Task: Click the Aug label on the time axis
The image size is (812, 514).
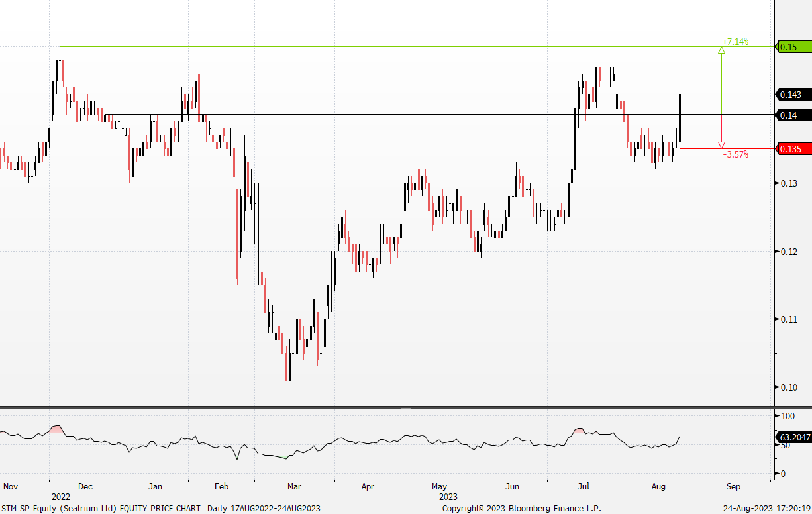Action: tap(658, 486)
